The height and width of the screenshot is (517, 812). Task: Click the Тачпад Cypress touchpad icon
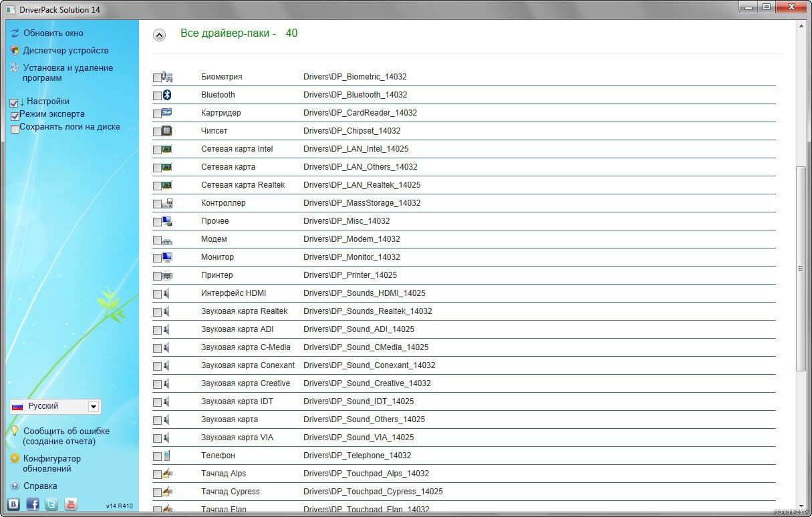click(x=167, y=492)
